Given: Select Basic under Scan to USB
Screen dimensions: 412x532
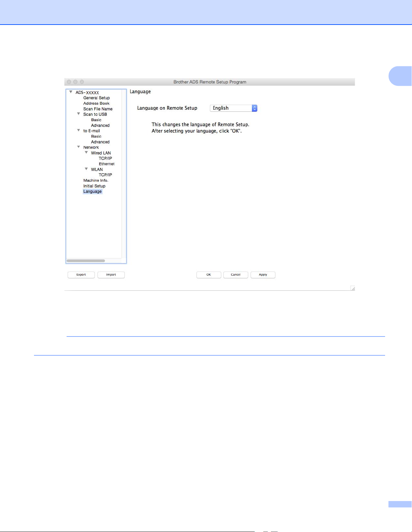Looking at the screenshot, I should click(96, 120).
